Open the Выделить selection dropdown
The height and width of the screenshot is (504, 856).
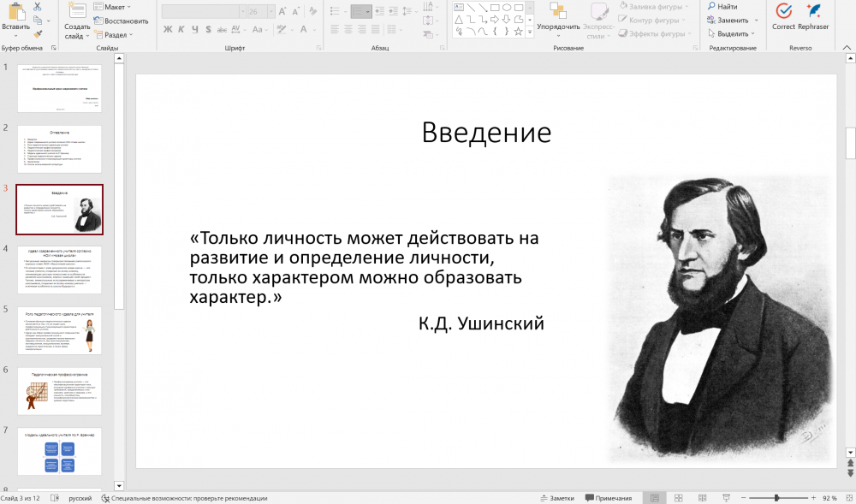[x=735, y=33]
